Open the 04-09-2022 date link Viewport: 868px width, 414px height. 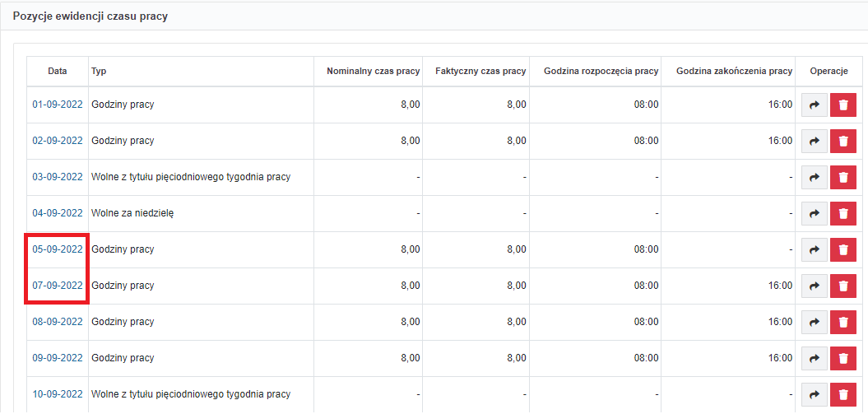[58, 213]
